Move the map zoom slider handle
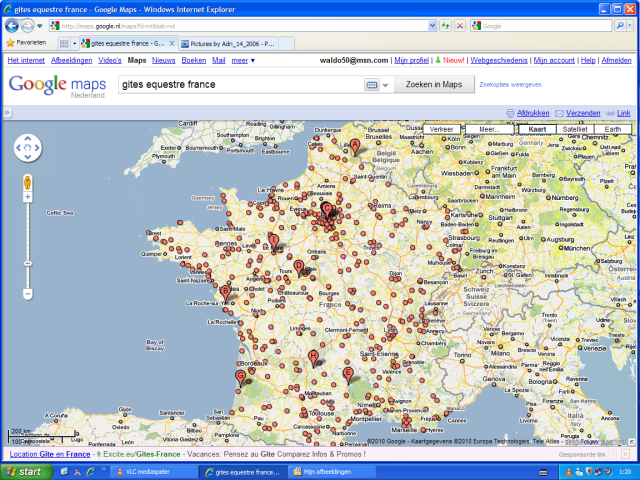 27,264
